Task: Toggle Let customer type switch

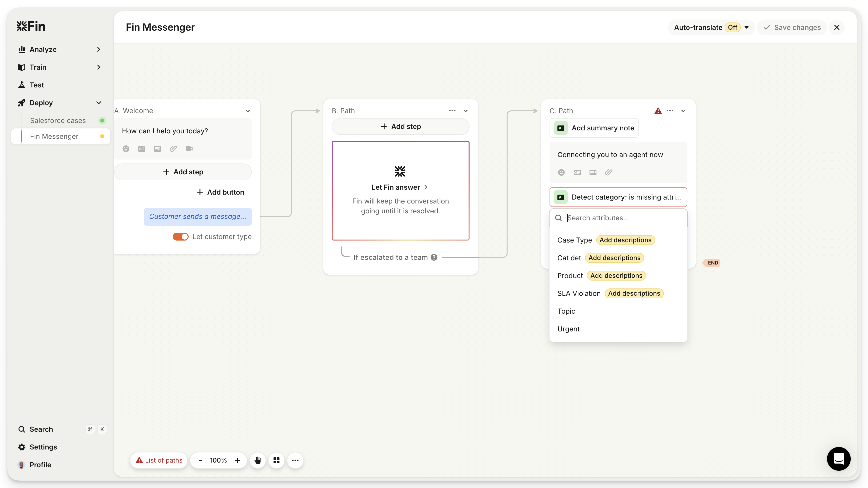Action: (x=181, y=237)
